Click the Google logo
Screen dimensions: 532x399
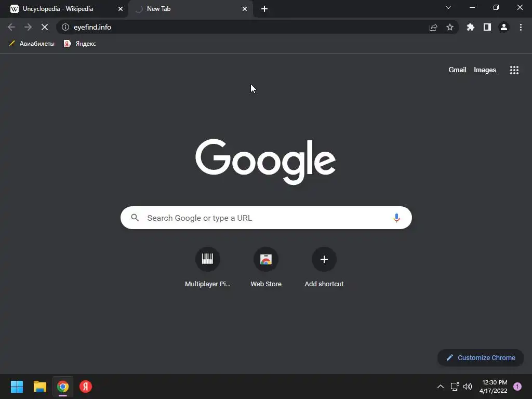point(265,162)
